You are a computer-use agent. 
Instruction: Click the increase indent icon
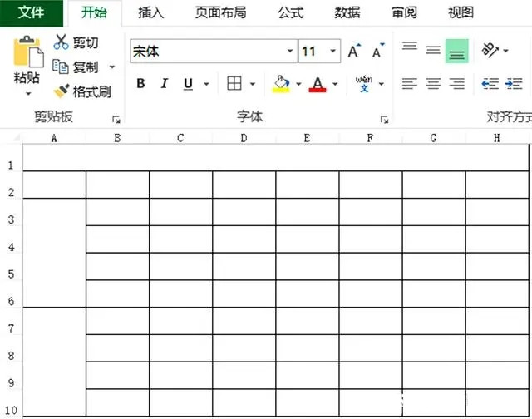514,83
